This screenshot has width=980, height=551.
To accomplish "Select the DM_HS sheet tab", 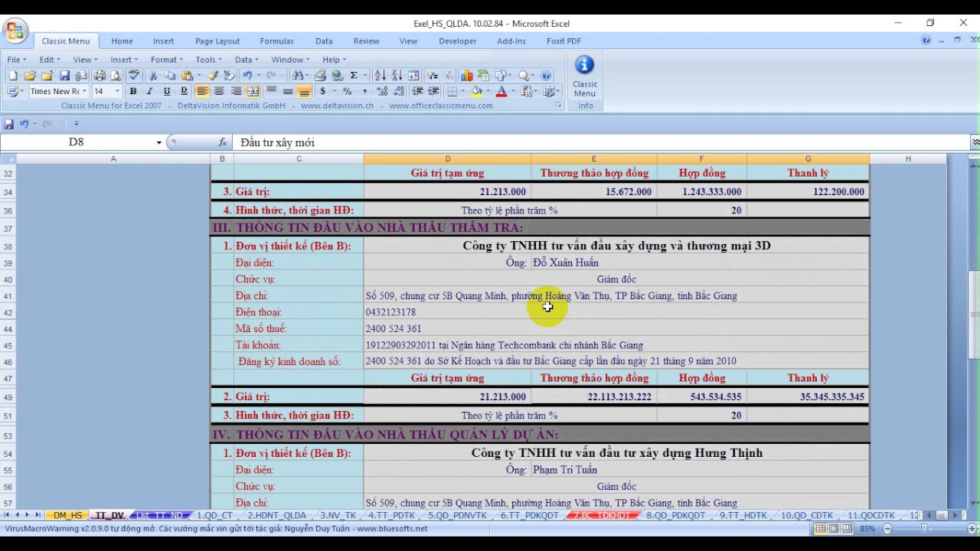I will point(67,516).
